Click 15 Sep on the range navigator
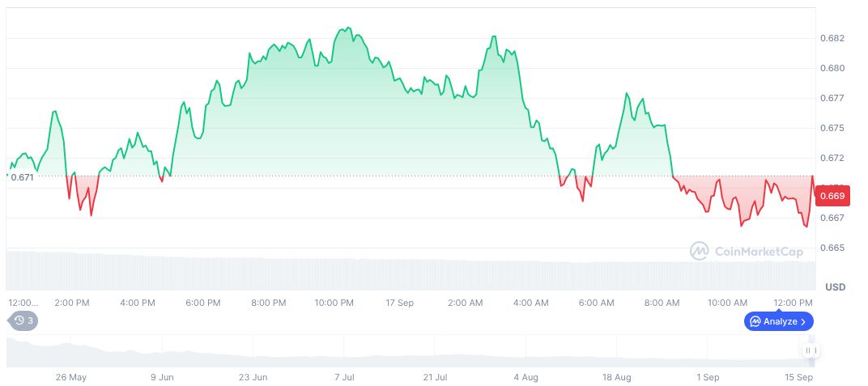This screenshot has width=868, height=386. point(799,377)
